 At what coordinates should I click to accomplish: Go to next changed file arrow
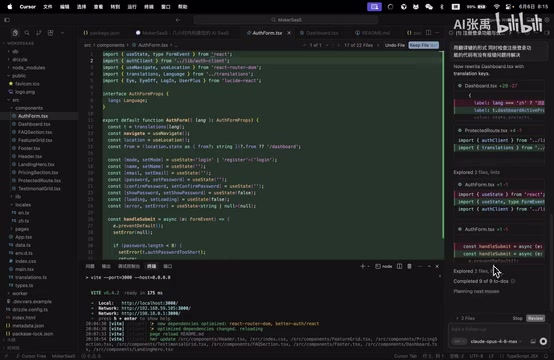[x=378, y=45]
